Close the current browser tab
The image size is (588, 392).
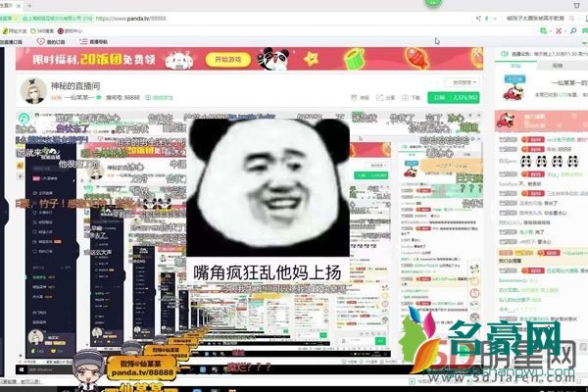coord(19,6)
